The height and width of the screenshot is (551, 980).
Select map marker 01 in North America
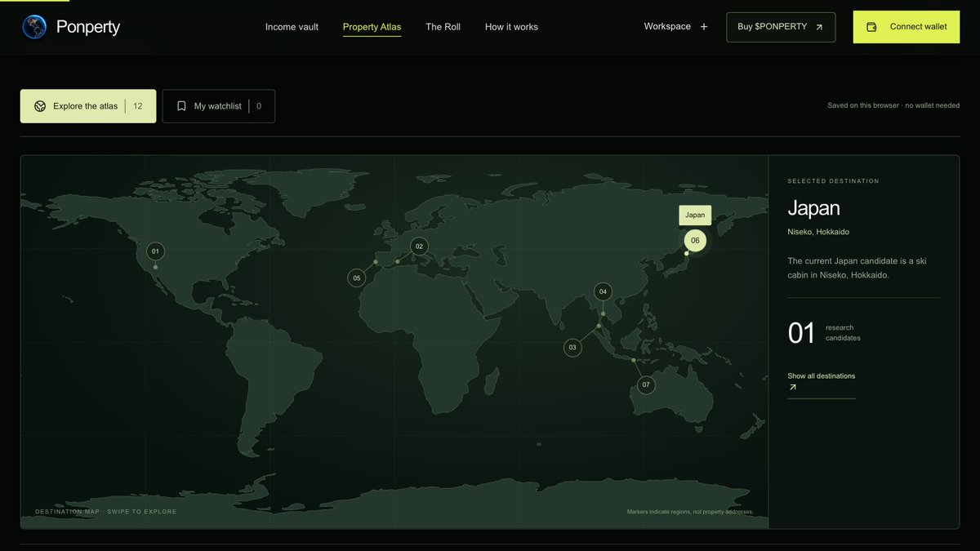(155, 251)
